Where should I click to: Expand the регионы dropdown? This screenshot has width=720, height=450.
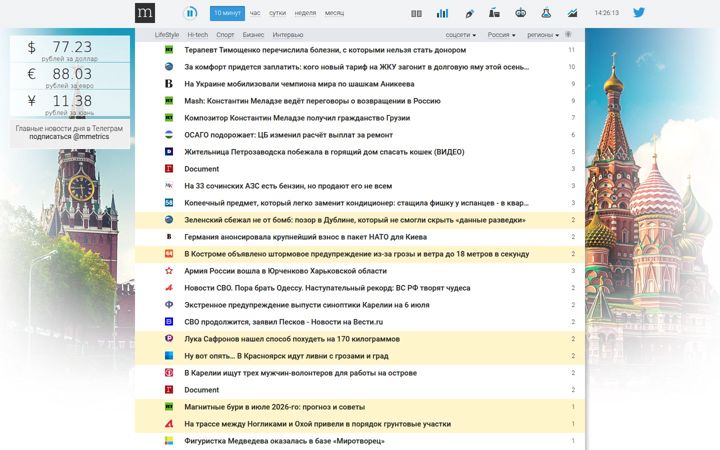(x=543, y=35)
